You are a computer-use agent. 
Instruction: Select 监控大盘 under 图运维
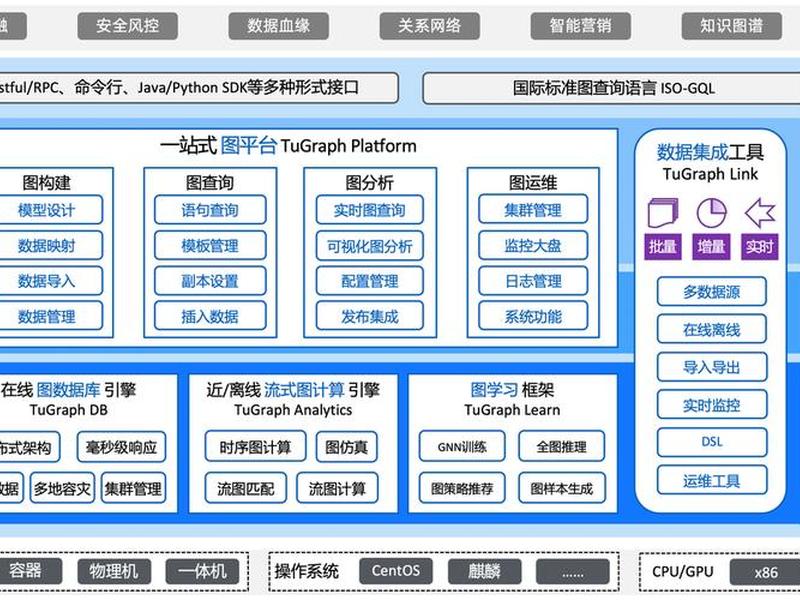pyautogui.click(x=533, y=245)
